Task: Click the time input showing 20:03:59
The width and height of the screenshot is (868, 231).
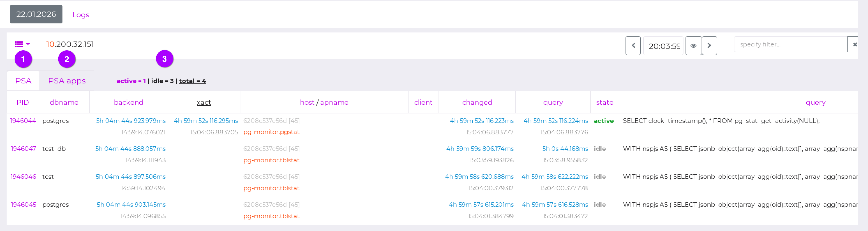Action: coord(663,46)
